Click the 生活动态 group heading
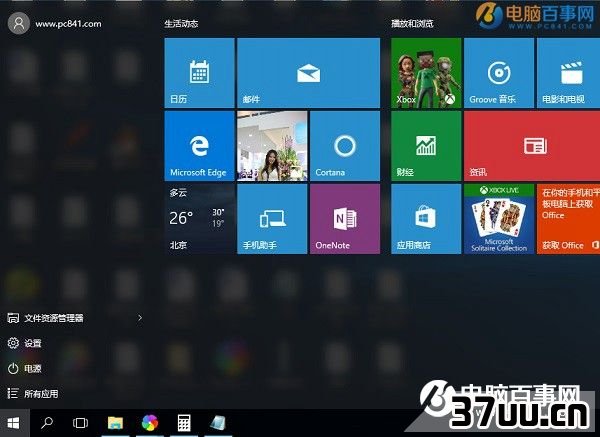 click(x=181, y=24)
